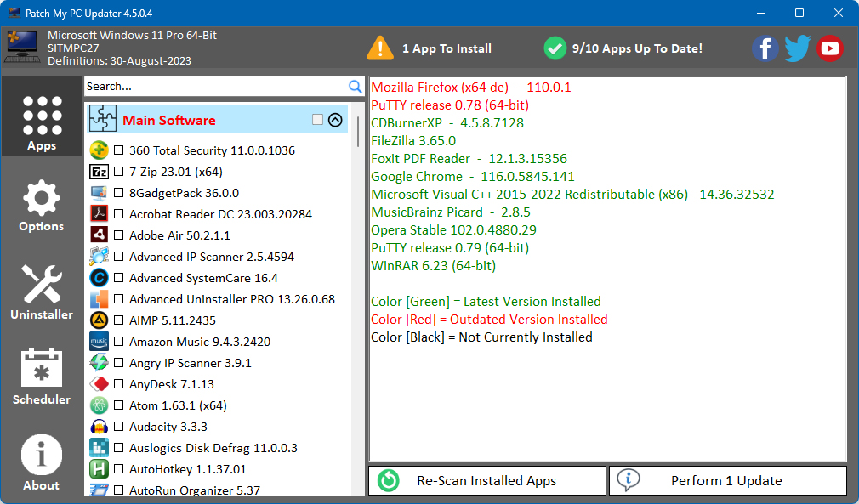Screen dimensions: 859x504
Task: Click the Advanced IP Scanner icon
Action: click(100, 257)
